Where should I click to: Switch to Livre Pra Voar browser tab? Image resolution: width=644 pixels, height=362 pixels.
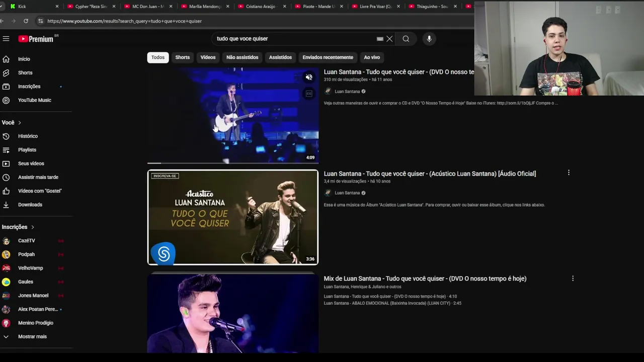point(375,7)
